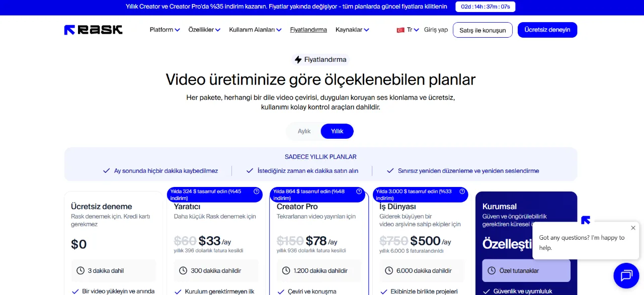Click clock icon beside 'Özel tutanaklar'
Viewport: 644px width, 295px height.
[492, 270]
